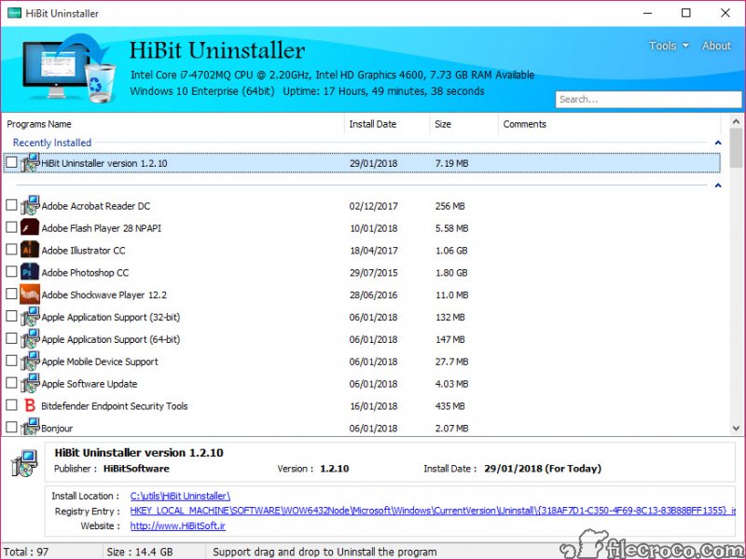The height and width of the screenshot is (560, 746).
Task: Visit the http://www.HiBitSoft.ir website link
Action: pos(178,526)
